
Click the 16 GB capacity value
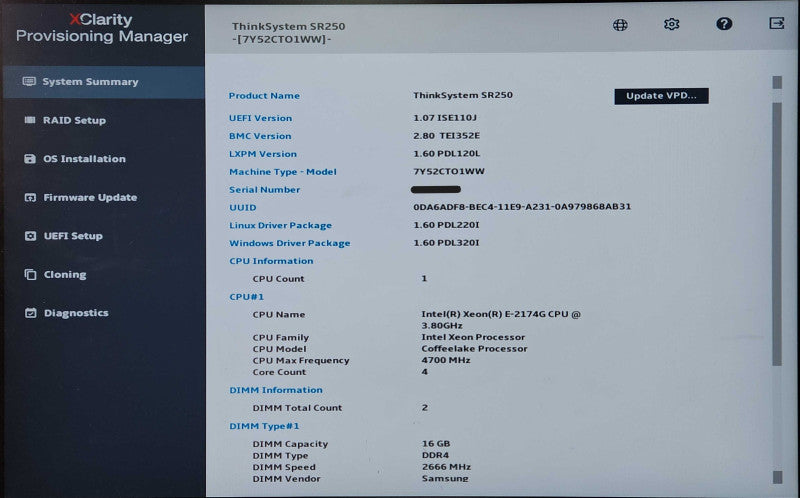pyautogui.click(x=436, y=443)
